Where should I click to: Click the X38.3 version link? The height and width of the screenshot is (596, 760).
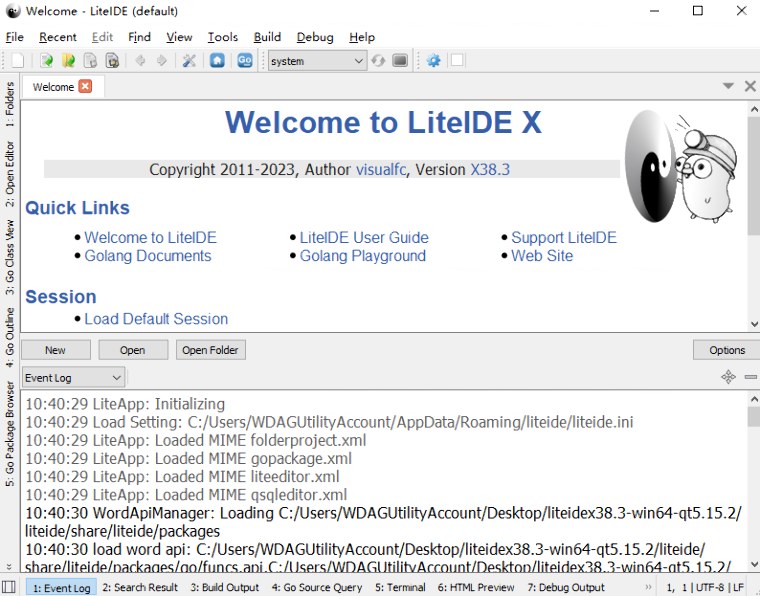490,170
